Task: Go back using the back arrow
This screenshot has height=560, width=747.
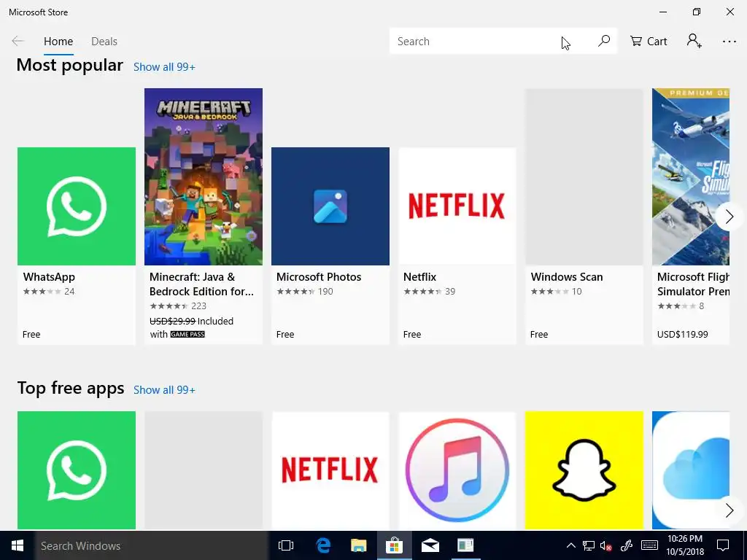Action: pos(18,42)
